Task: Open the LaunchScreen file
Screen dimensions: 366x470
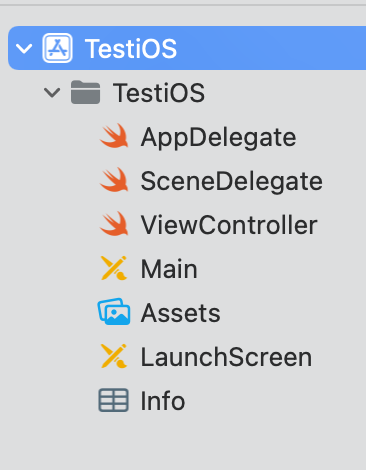Action: [x=226, y=357]
